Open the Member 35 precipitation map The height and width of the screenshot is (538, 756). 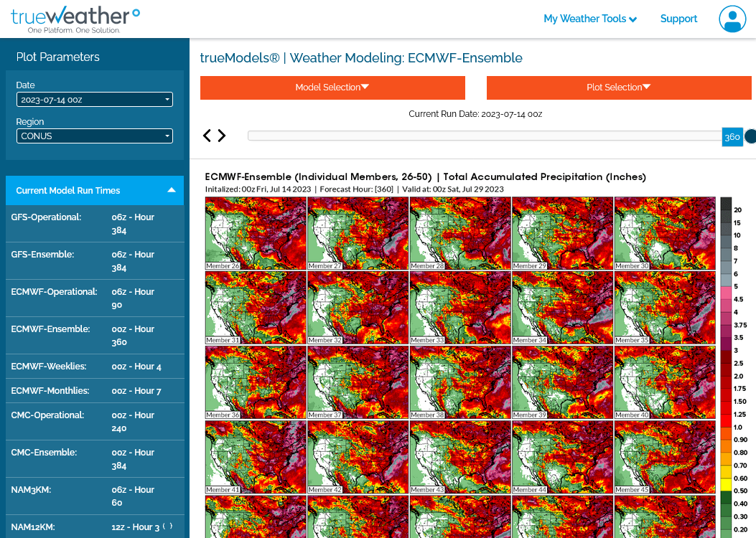[x=665, y=308]
